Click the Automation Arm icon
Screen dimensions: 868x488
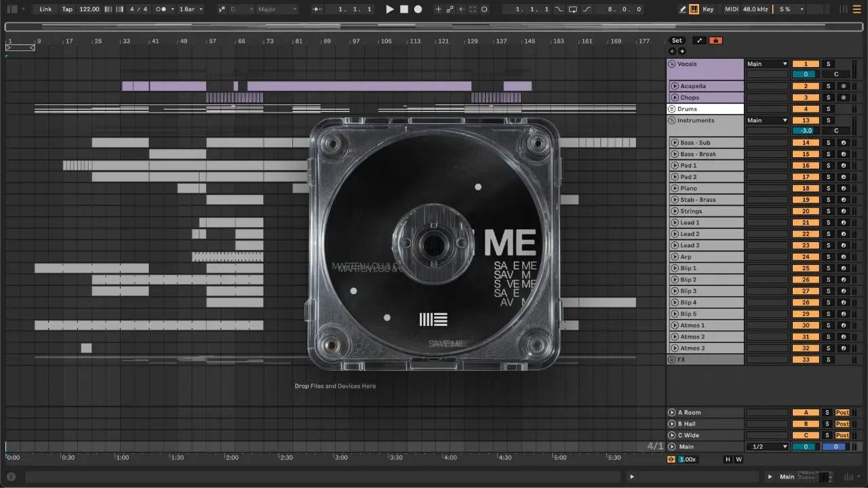[x=449, y=9]
